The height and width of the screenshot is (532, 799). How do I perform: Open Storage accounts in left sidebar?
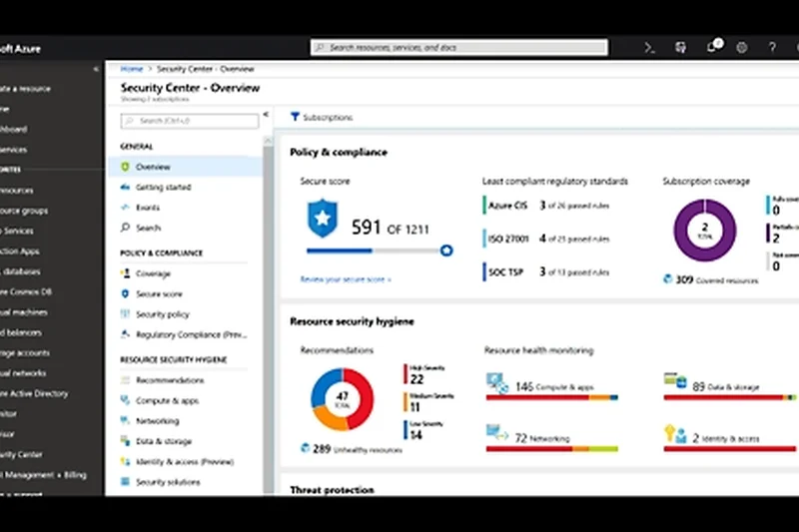point(25,352)
